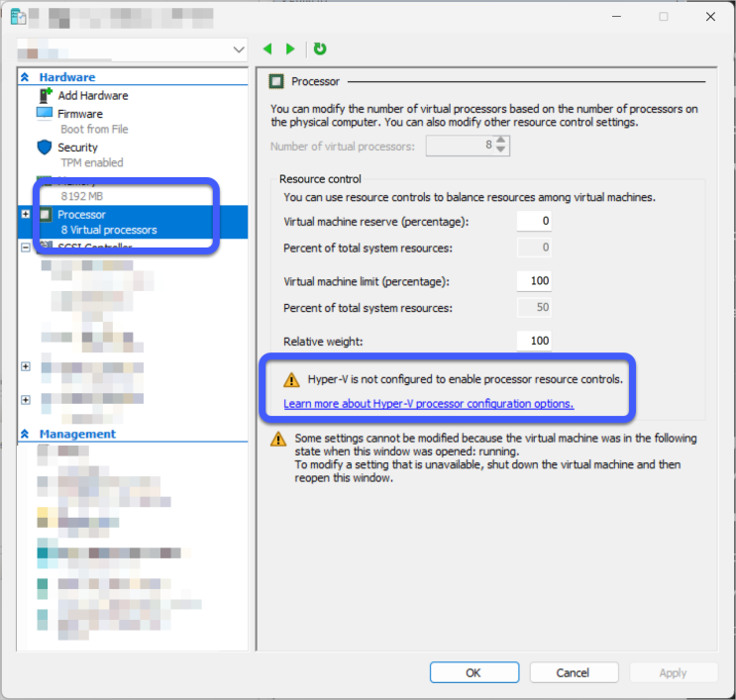Viewport: 736px width, 700px height.
Task: Click the Cancel button
Action: (x=574, y=673)
